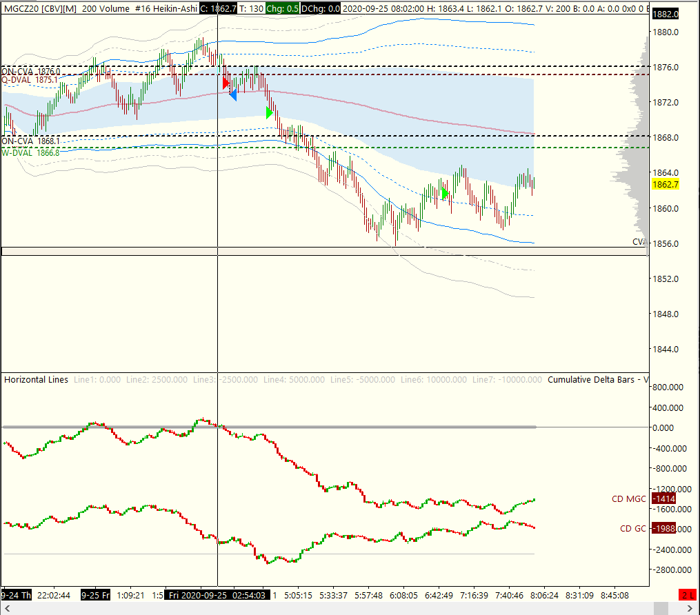Viewport: 700px width, 615px height.
Task: Click the 'Line4: 5000.000' study value
Action: [294, 379]
